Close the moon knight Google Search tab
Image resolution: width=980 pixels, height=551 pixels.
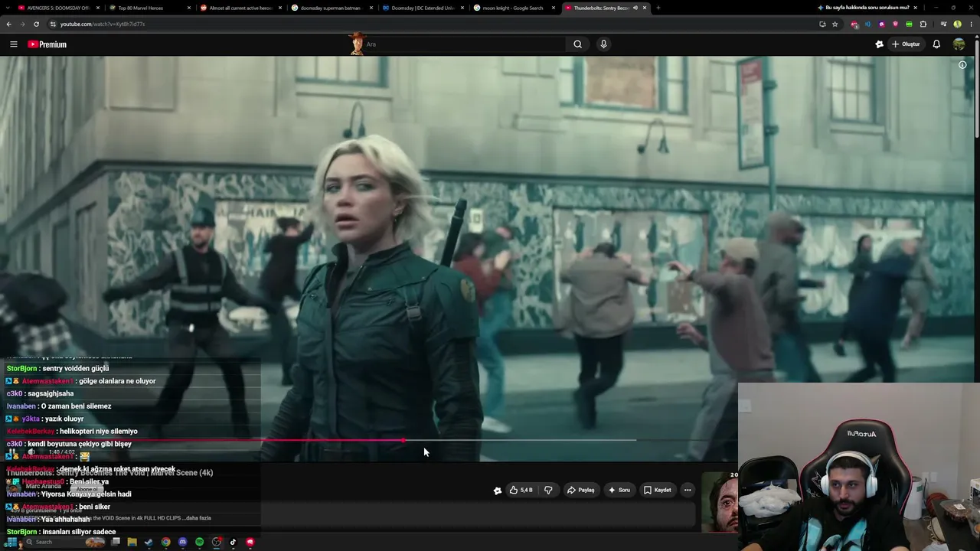tap(553, 8)
